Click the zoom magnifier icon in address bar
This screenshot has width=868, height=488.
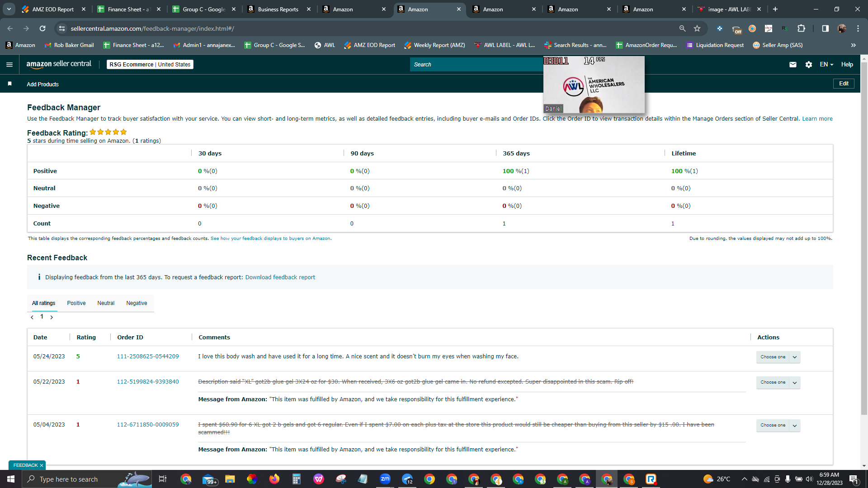point(682,28)
